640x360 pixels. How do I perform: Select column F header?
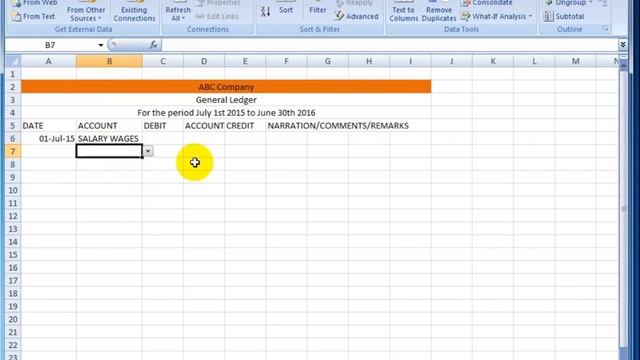point(286,61)
